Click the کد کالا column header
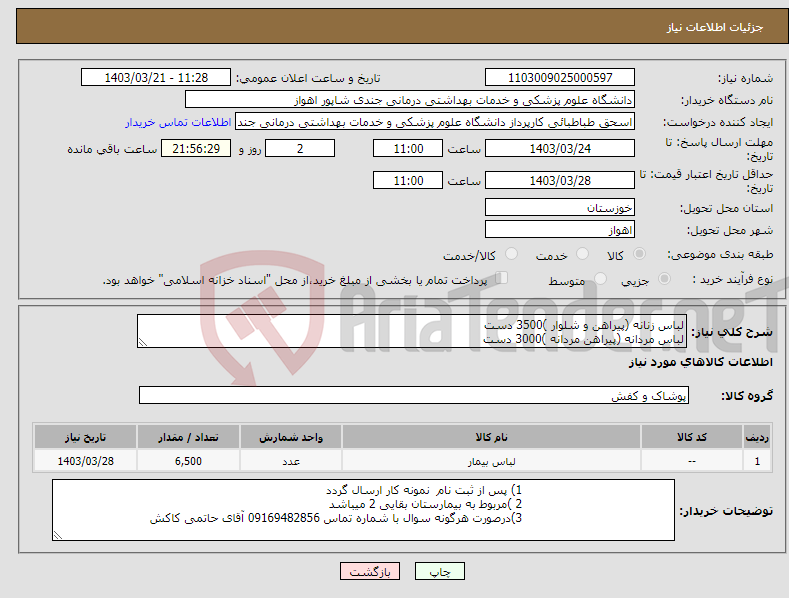This screenshot has width=789, height=598. click(691, 437)
